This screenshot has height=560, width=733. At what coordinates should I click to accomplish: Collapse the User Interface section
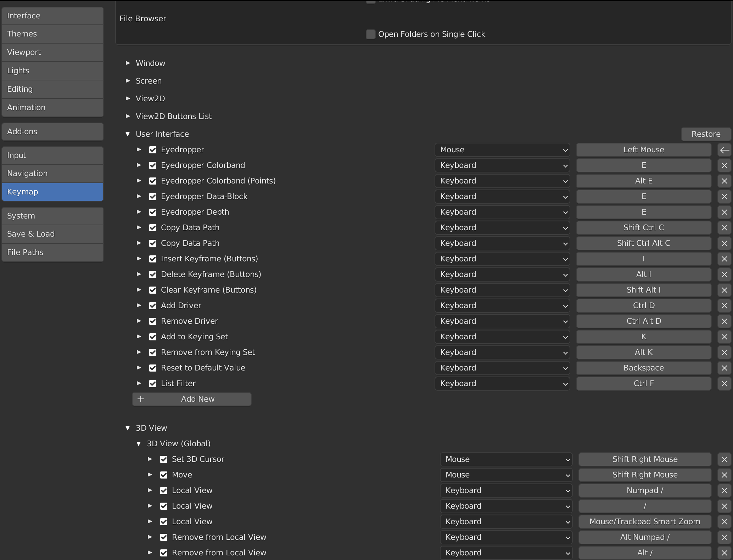point(128,134)
